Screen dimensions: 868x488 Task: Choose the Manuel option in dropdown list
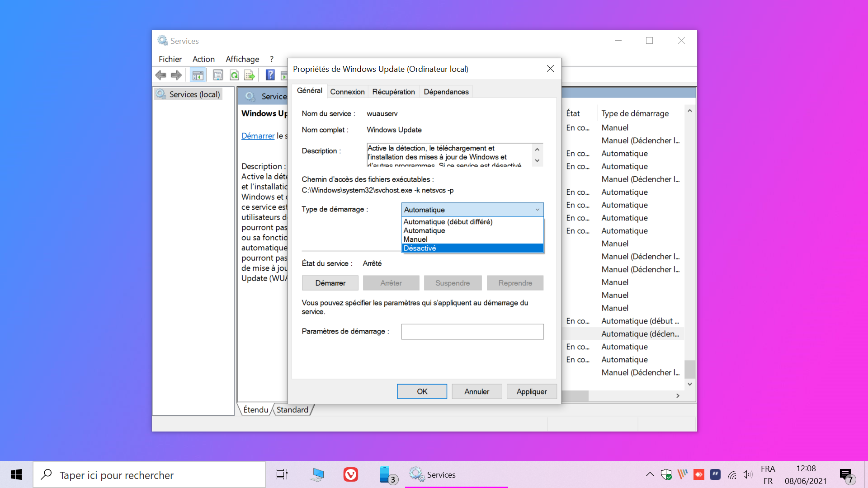pyautogui.click(x=472, y=239)
